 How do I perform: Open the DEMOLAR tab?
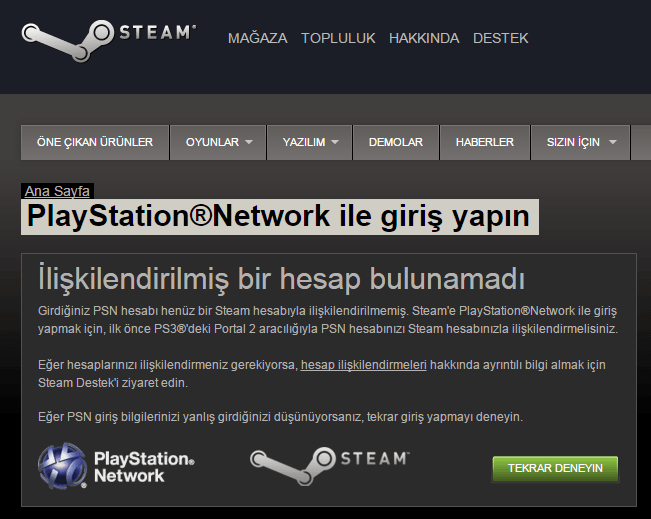[396, 142]
